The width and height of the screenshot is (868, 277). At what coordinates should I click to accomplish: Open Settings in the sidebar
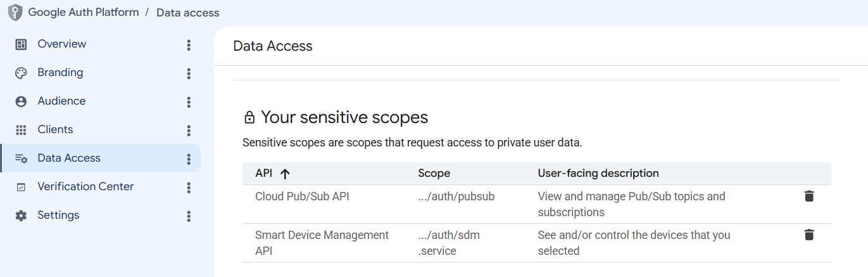click(x=58, y=215)
